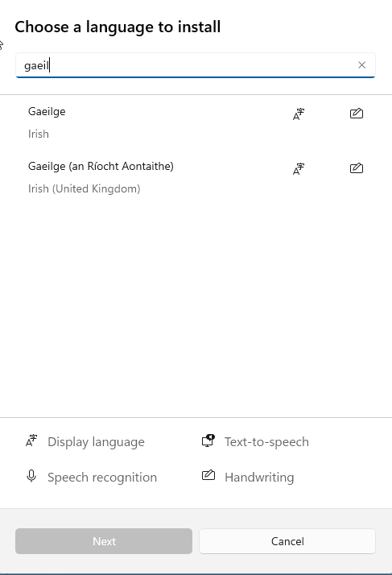The height and width of the screenshot is (575, 392).
Task: Click the Display language legend label
Action: pyautogui.click(x=96, y=442)
